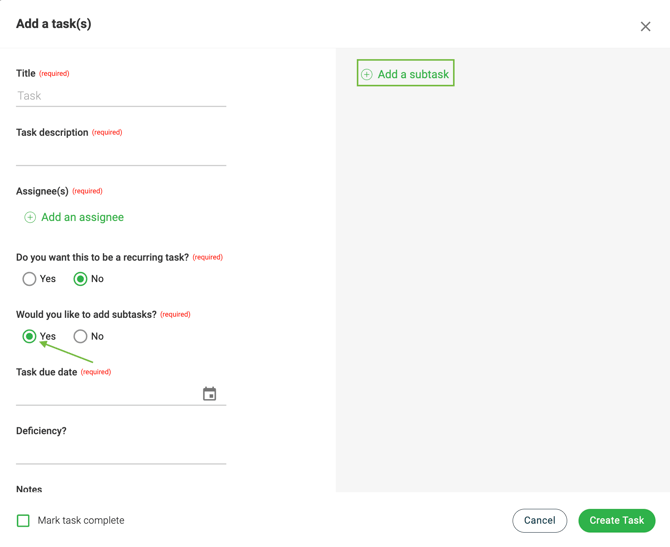
Task: Click the No label under recurring question
Action: click(97, 279)
